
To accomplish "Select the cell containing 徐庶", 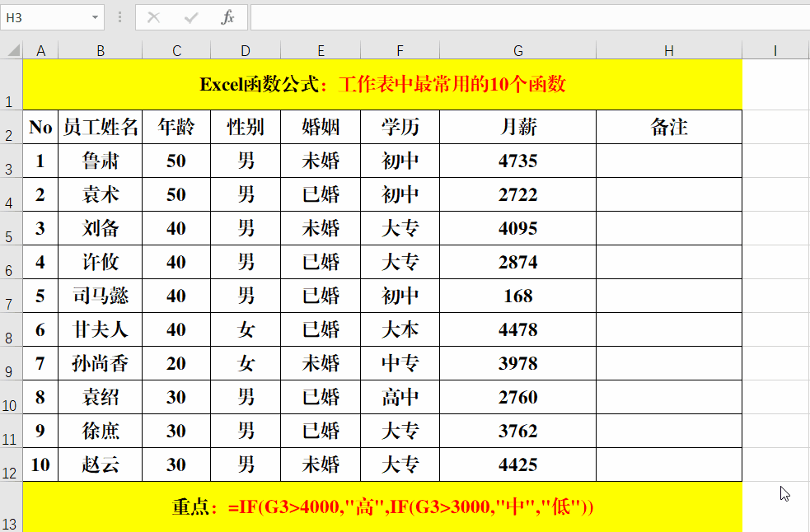I will (101, 431).
